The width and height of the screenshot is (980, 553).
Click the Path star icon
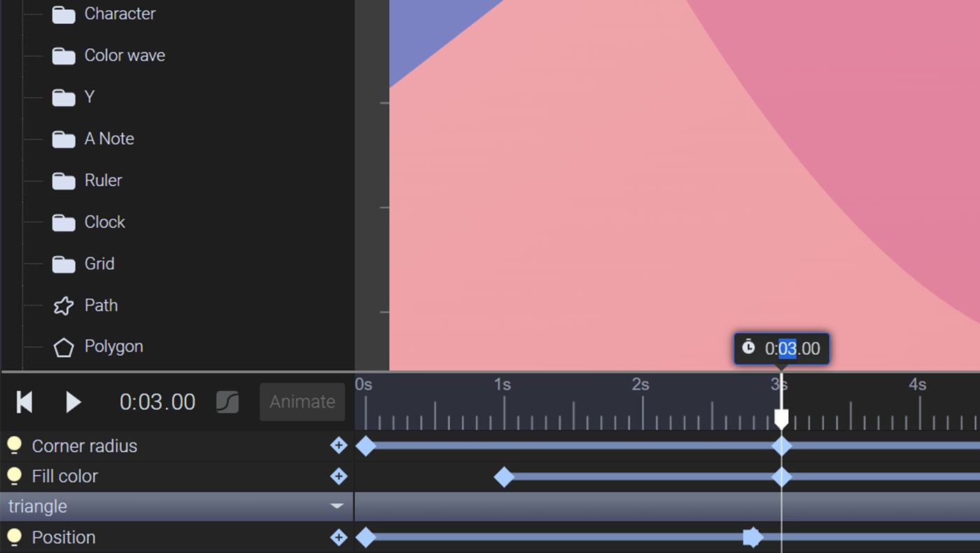pyautogui.click(x=64, y=306)
